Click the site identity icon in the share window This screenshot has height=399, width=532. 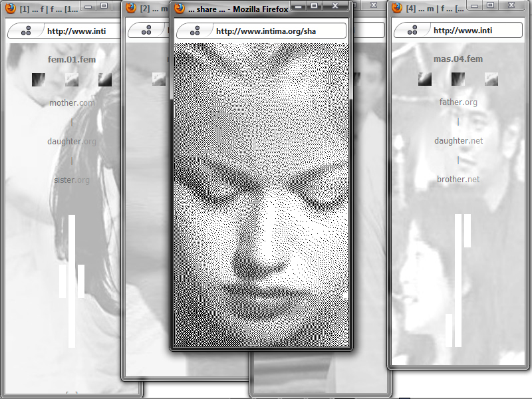click(195, 31)
